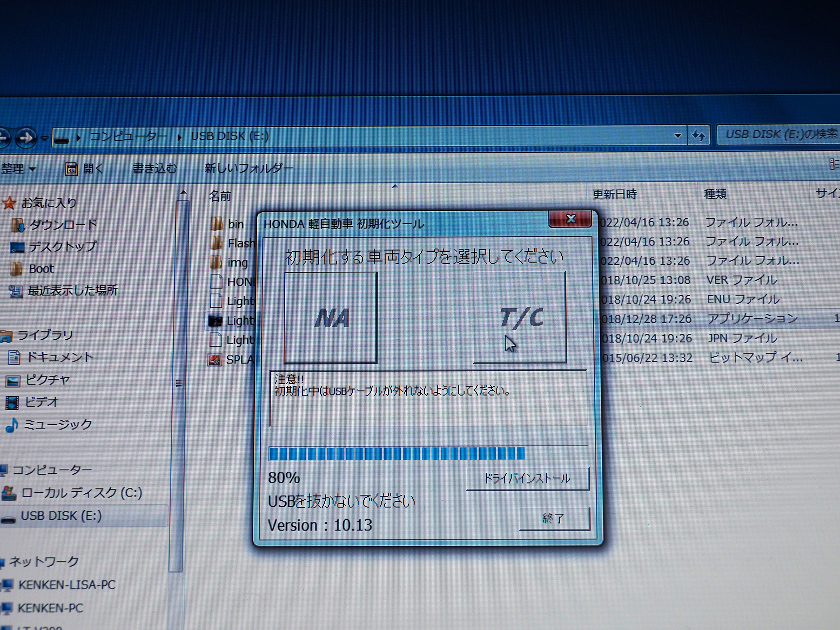This screenshot has height=630, width=840.
Task: Click the お気に入り star icon
Action: coord(9,203)
